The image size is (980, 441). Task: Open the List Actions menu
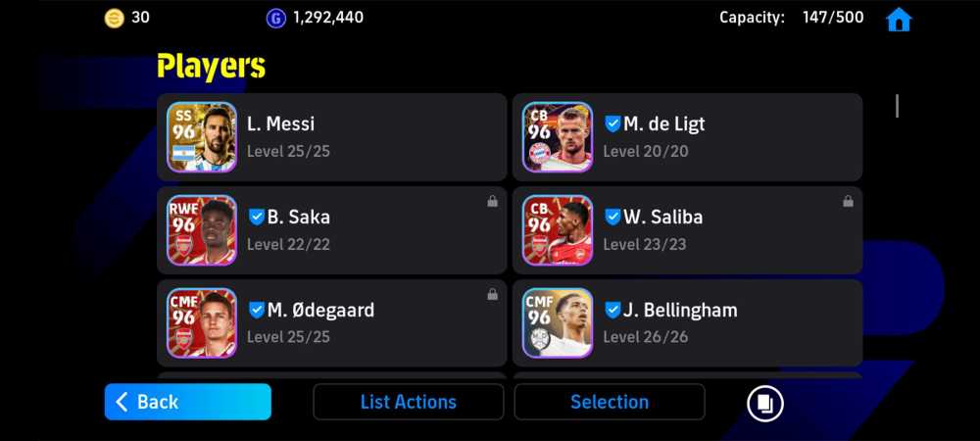click(x=408, y=402)
